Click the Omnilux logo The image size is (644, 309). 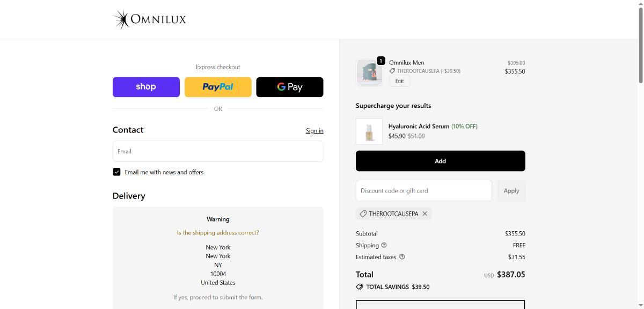tap(150, 19)
